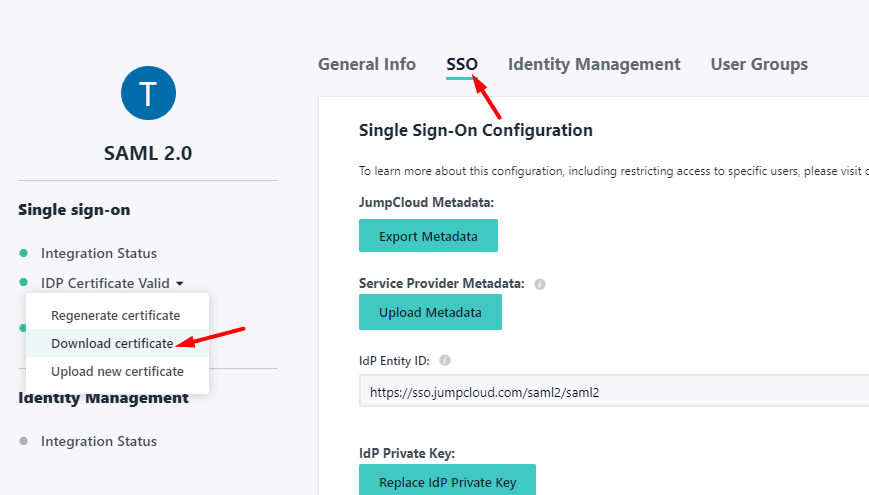
Task: Click the blue T application logo
Action: [148, 93]
